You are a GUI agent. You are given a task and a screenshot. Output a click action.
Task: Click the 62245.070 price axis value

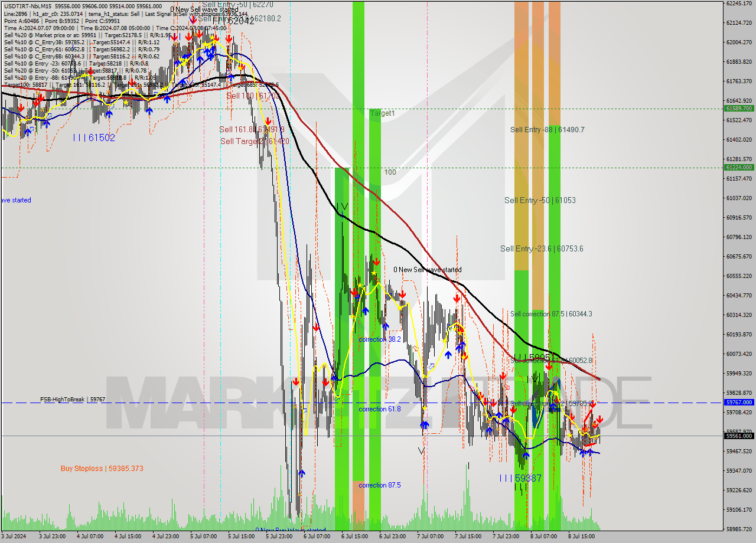pos(739,3)
